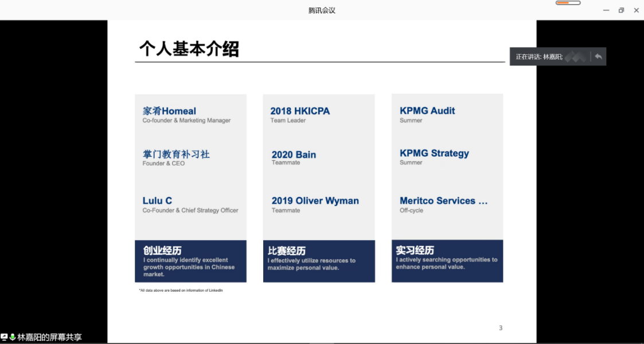This screenshot has height=344, width=644.
Task: Close the 腾讯会议 meeting window
Action: coord(635,10)
